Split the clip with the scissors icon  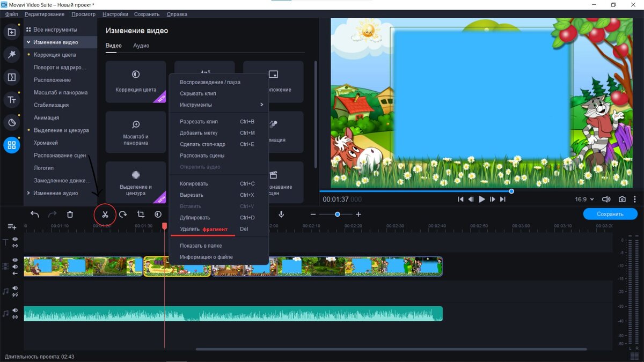(x=105, y=215)
